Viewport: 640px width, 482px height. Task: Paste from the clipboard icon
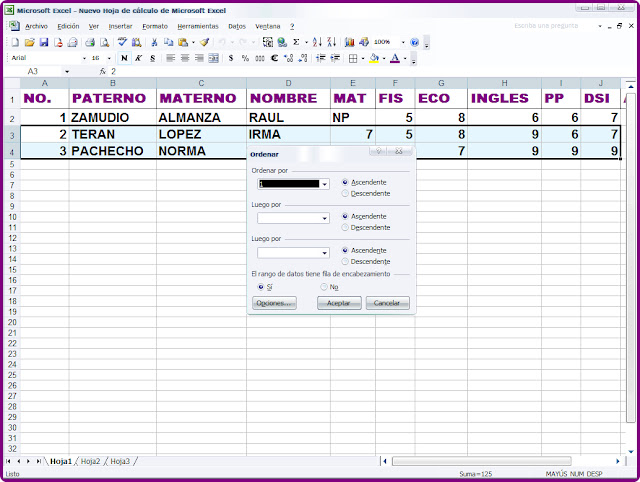pos(183,42)
